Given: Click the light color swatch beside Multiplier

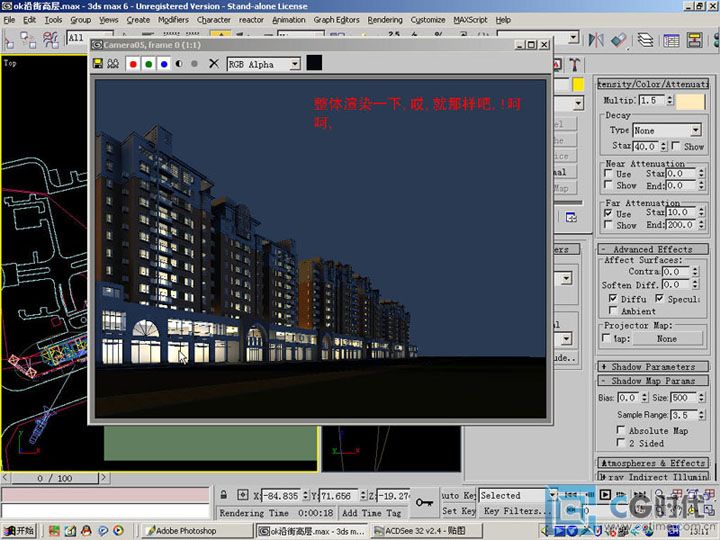Looking at the screenshot, I should pyautogui.click(x=690, y=101).
